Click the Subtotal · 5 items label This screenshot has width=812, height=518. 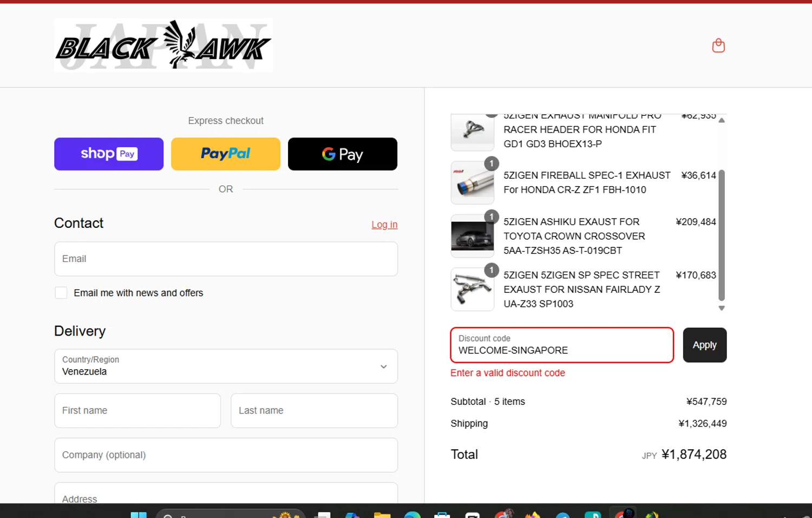click(x=488, y=402)
